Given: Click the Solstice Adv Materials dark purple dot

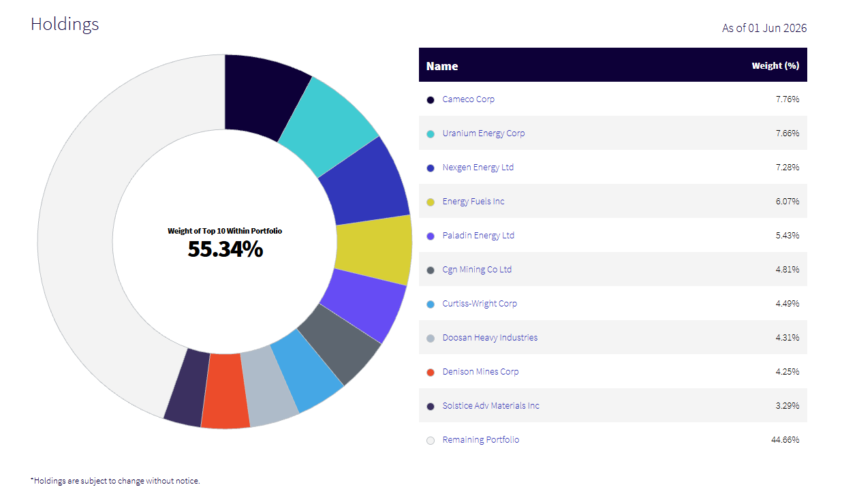Looking at the screenshot, I should pyautogui.click(x=431, y=407).
